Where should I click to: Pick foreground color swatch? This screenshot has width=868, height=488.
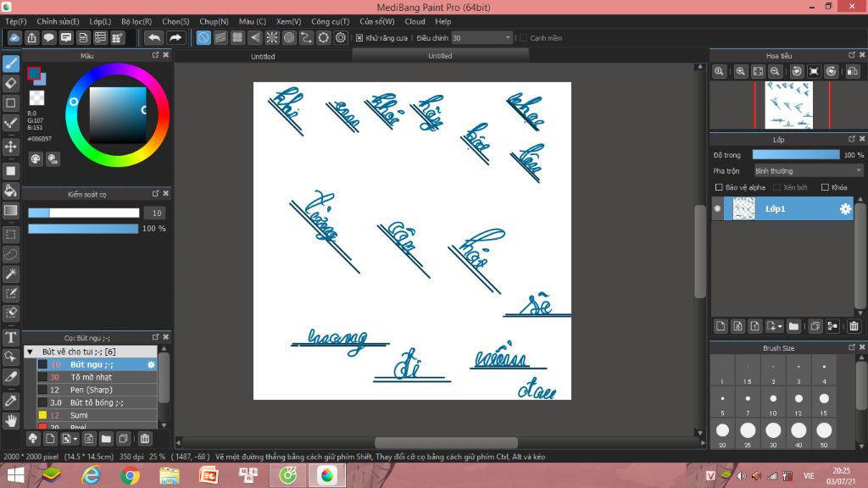pos(34,73)
